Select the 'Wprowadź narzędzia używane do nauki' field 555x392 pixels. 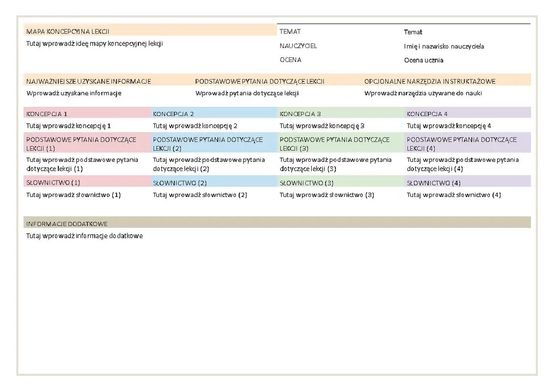(x=423, y=93)
